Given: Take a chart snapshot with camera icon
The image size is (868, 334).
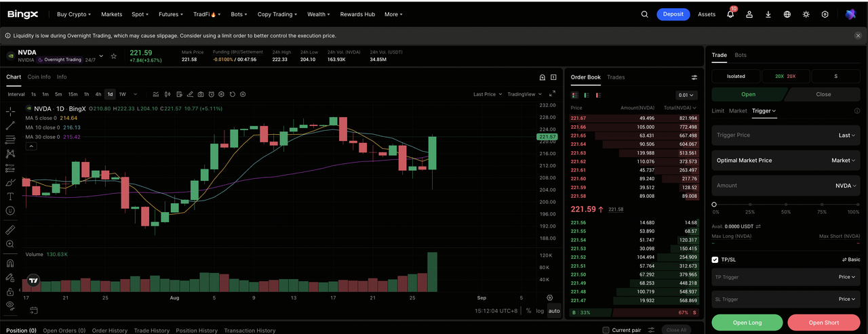Looking at the screenshot, I should pos(201,94).
